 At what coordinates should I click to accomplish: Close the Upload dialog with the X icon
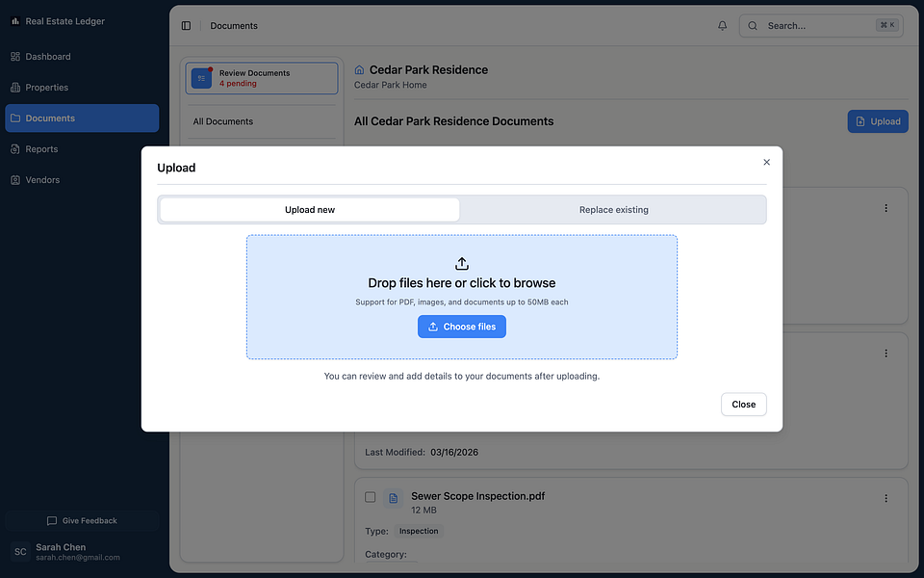click(766, 162)
